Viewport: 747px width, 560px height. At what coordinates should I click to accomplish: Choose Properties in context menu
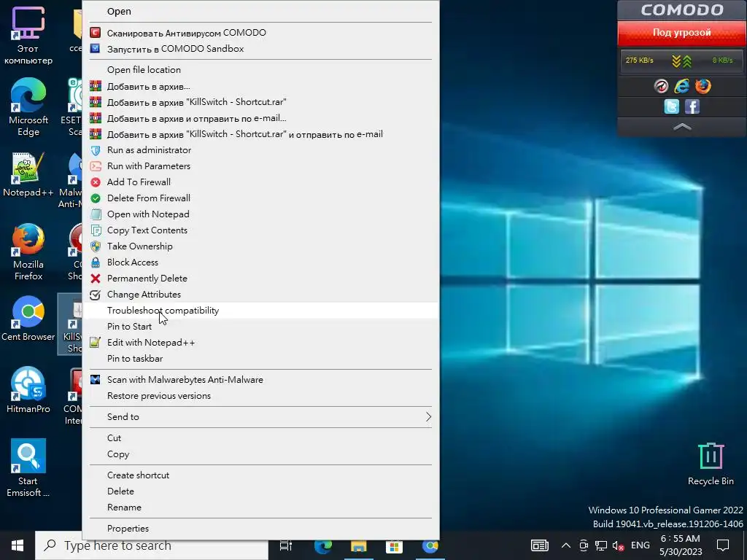260,529
